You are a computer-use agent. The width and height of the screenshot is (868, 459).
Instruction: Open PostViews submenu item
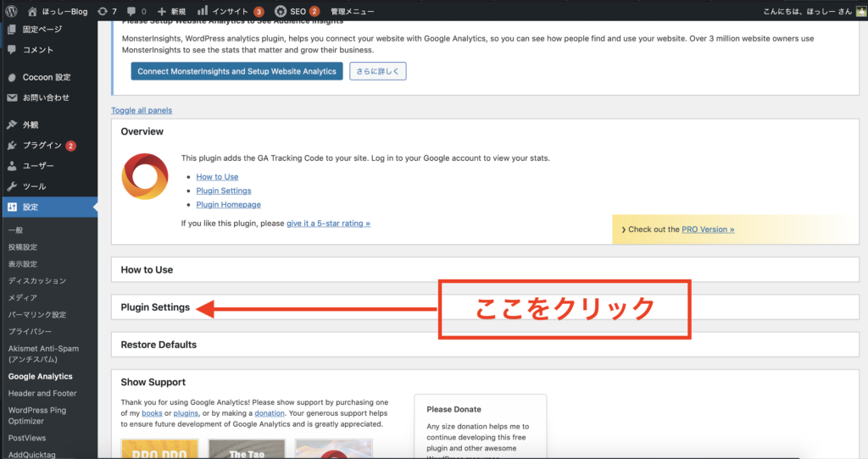(x=27, y=438)
